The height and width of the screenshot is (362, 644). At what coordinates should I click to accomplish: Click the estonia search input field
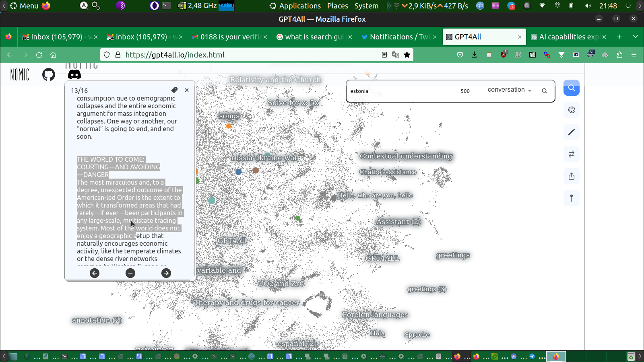[x=402, y=91]
